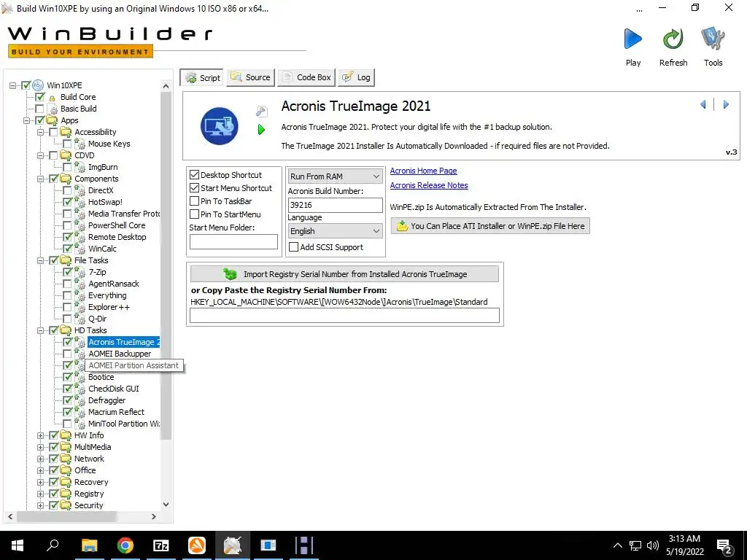Expand the HW Info tree node
Image resolution: width=747 pixels, height=560 pixels.
(x=41, y=436)
